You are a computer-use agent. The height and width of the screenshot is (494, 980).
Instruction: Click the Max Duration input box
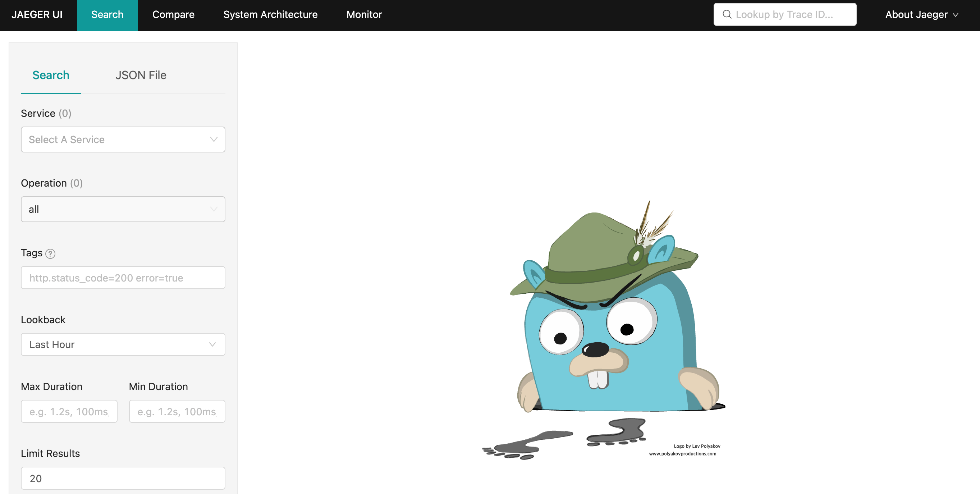[x=69, y=411]
